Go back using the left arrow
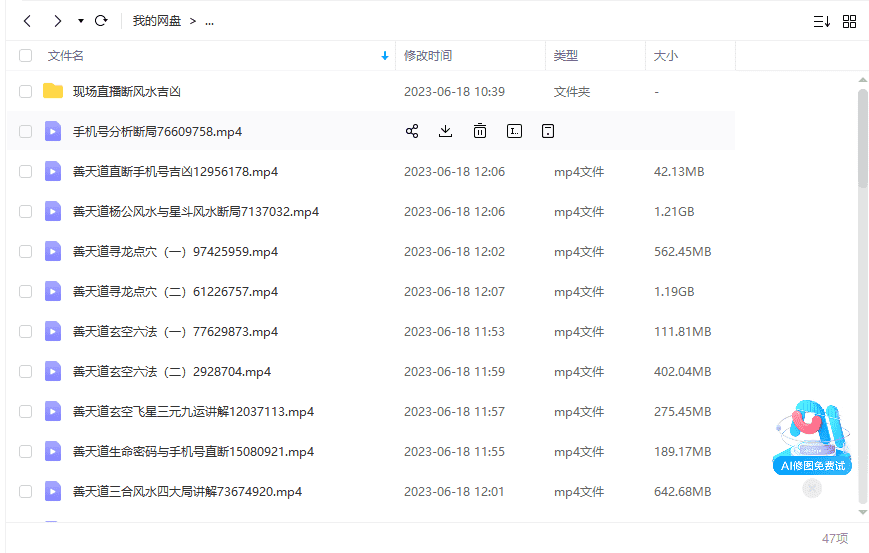The height and width of the screenshot is (553, 869). pyautogui.click(x=27, y=21)
